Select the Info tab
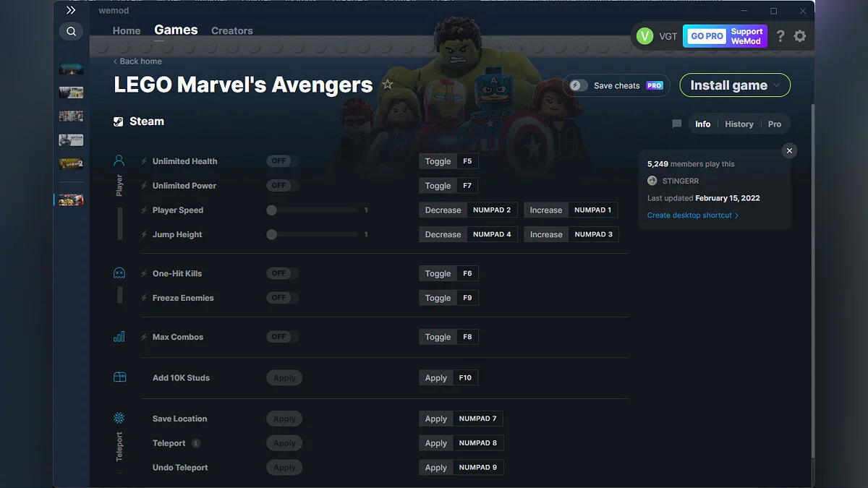The image size is (868, 488). tap(703, 124)
